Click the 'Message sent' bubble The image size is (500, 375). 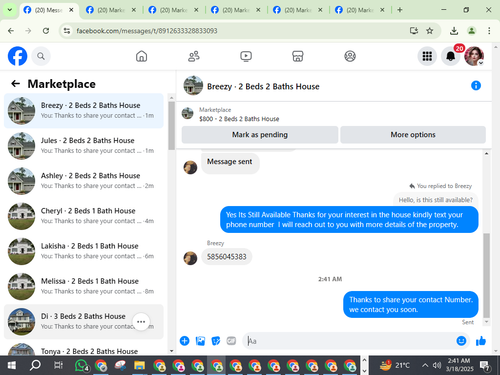[230, 162]
